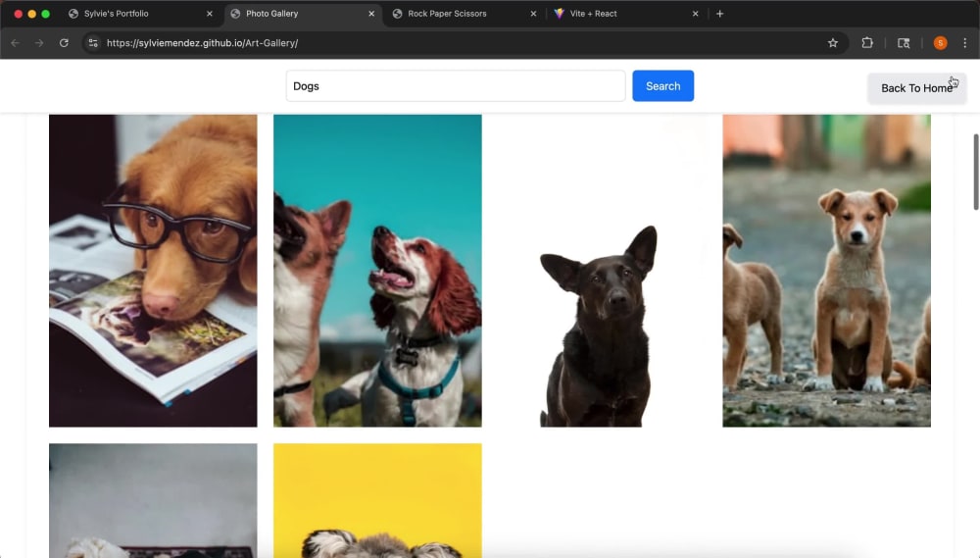980x558 pixels.
Task: Open the yellow background dog photo
Action: coord(377,500)
